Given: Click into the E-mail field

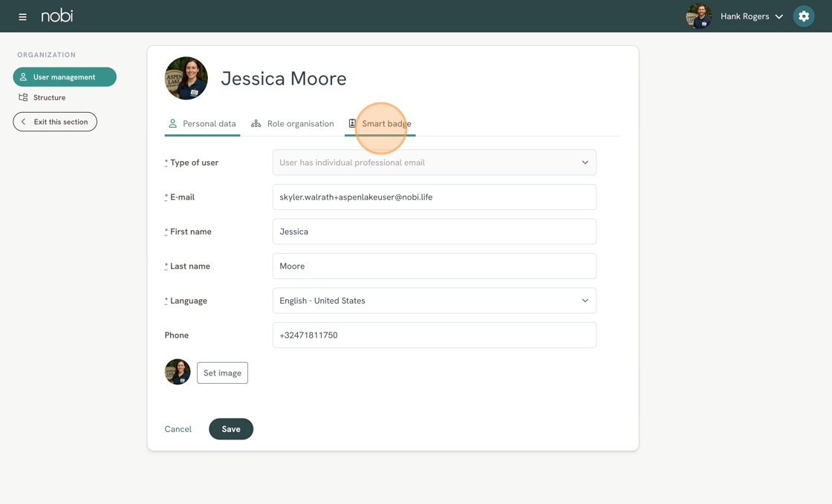Looking at the screenshot, I should (x=434, y=197).
